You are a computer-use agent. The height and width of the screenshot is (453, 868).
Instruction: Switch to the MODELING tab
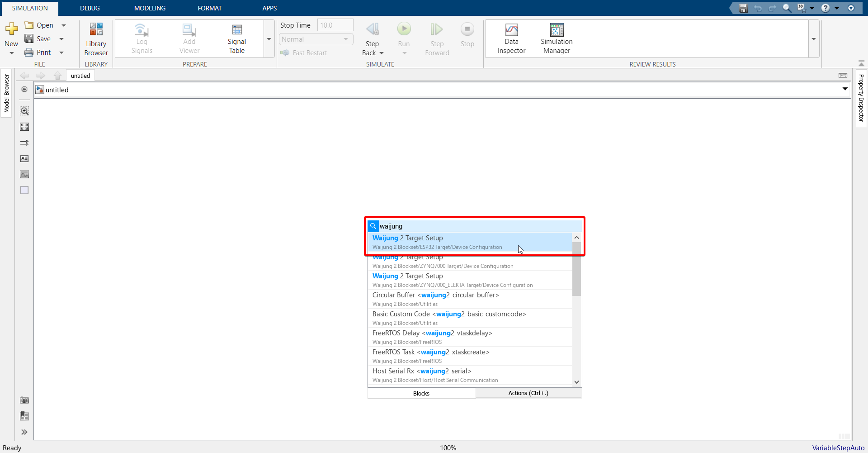(150, 8)
